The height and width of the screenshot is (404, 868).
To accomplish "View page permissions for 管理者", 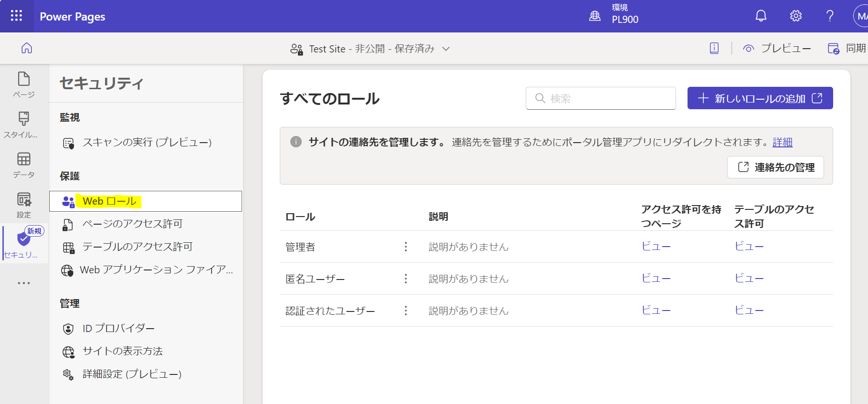I will 656,246.
